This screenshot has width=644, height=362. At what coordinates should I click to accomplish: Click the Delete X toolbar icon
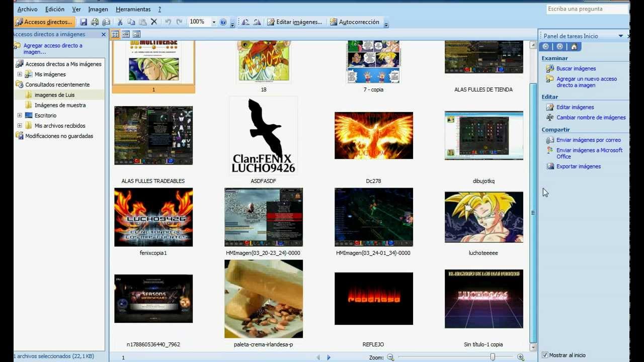pos(154,22)
